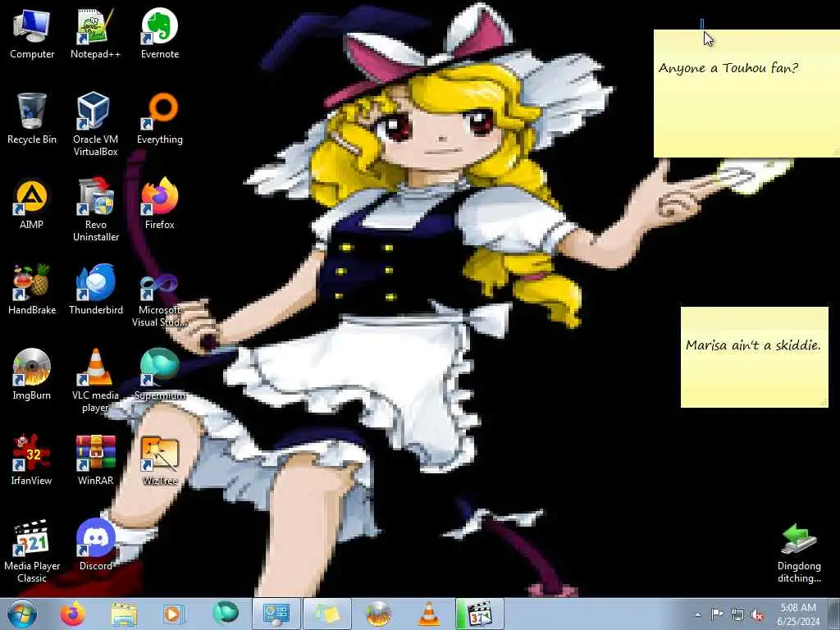Click the ImgBurn desktop shortcut

(x=32, y=374)
